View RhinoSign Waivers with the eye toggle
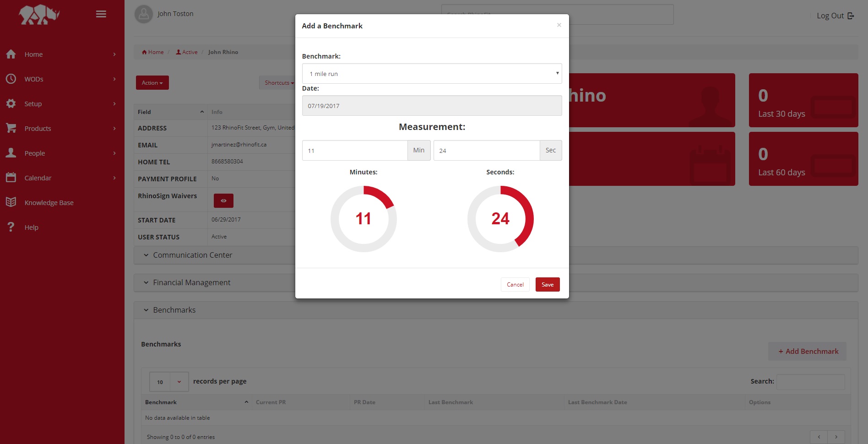 point(223,200)
